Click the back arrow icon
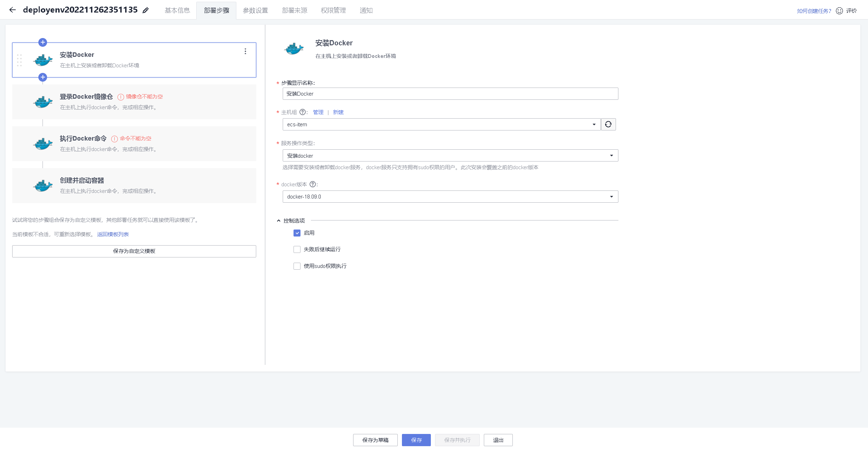Screen dimensions: 868x450 pyautogui.click(x=13, y=10)
